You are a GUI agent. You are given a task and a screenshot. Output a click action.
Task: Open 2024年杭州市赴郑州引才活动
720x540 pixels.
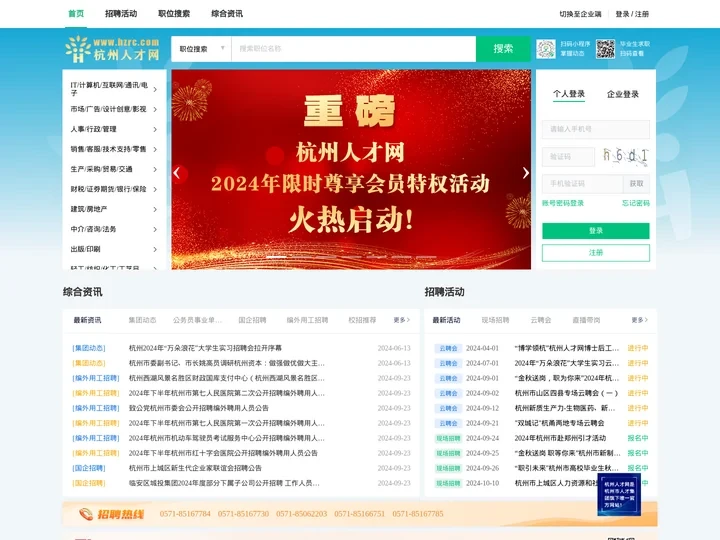pyautogui.click(x=560, y=438)
